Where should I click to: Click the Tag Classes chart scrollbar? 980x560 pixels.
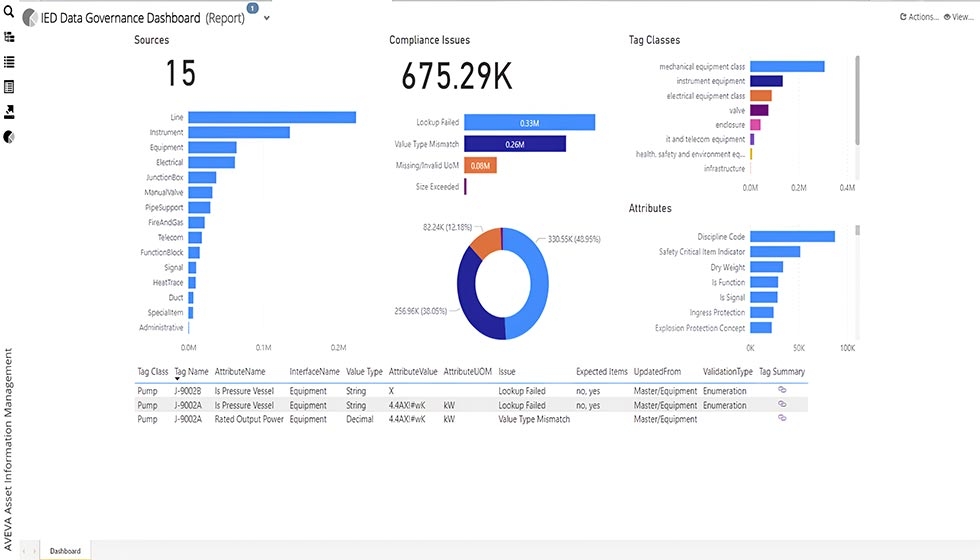coord(857,100)
